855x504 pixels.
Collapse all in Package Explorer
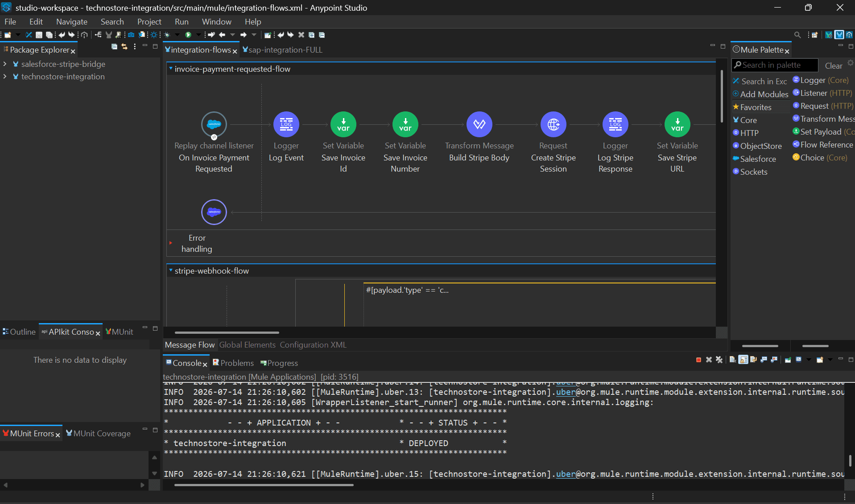point(114,46)
